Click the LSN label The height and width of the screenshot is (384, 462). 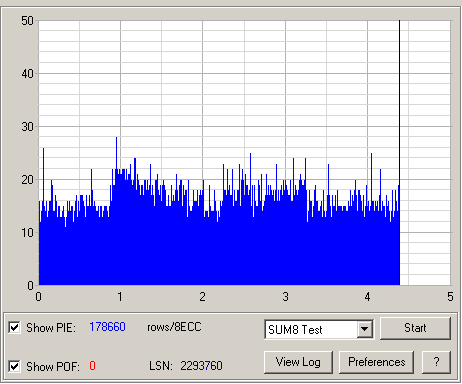(x=161, y=366)
